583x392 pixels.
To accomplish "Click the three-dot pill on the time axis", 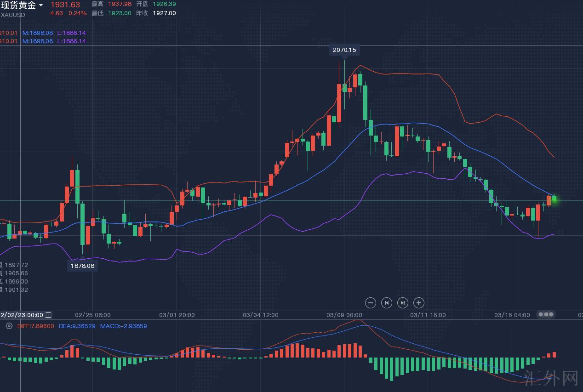I will coord(546,315).
